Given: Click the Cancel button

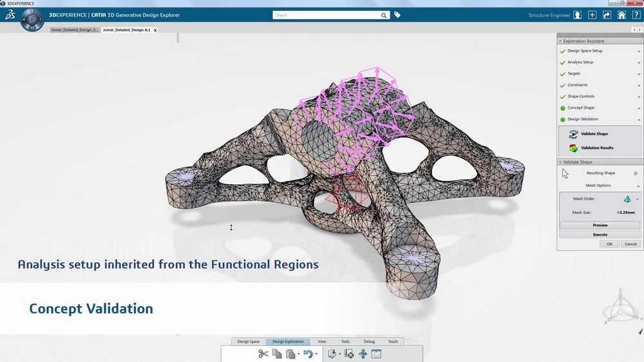Looking at the screenshot, I should click(x=630, y=244).
